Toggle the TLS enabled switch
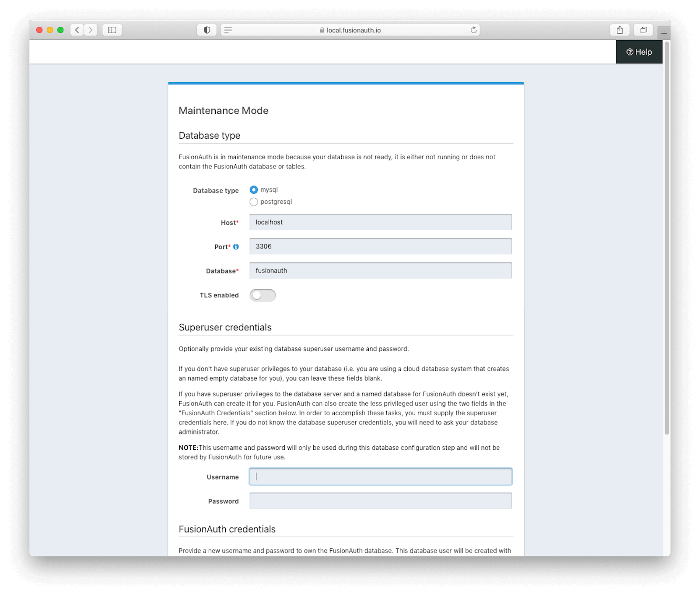This screenshot has height=595, width=700. [262, 295]
